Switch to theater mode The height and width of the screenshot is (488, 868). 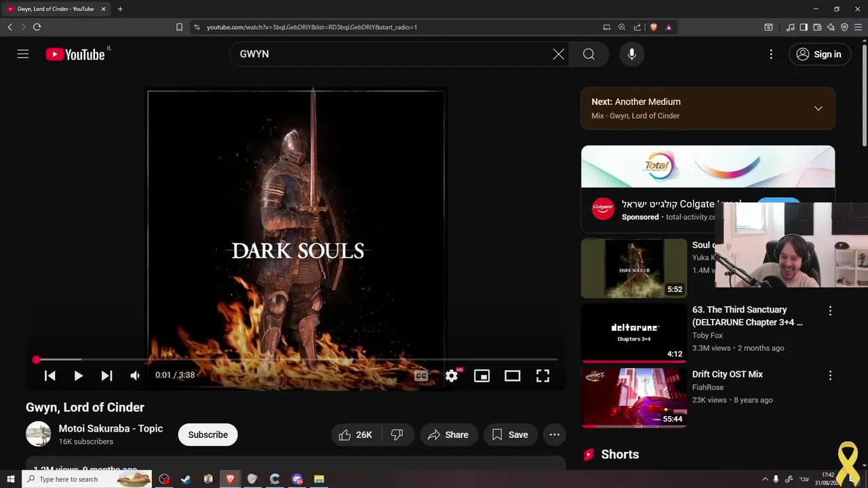point(512,375)
